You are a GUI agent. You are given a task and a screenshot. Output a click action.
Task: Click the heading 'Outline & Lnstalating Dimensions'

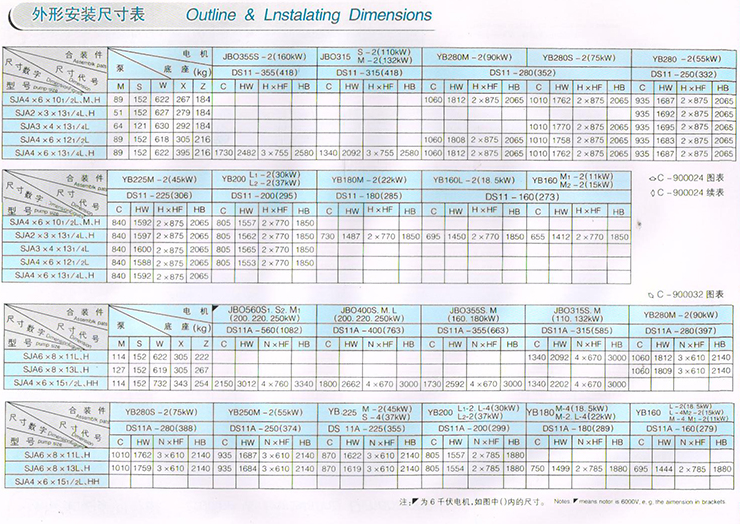(x=309, y=15)
